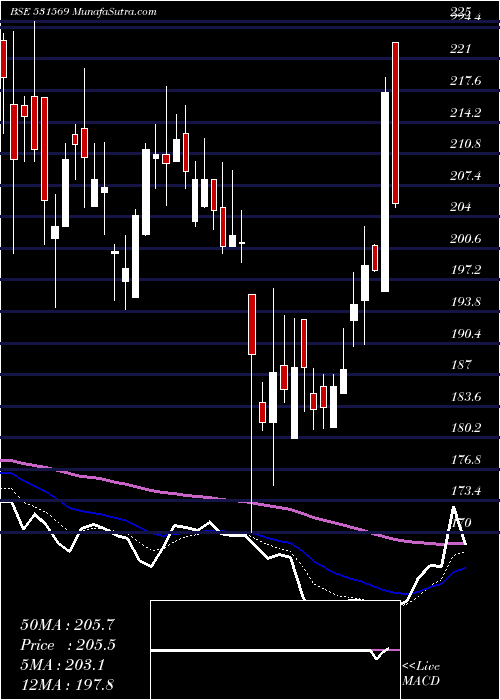500x700 pixels.
Task: Click the 12MA : 197.8 readout
Action: 67,685
